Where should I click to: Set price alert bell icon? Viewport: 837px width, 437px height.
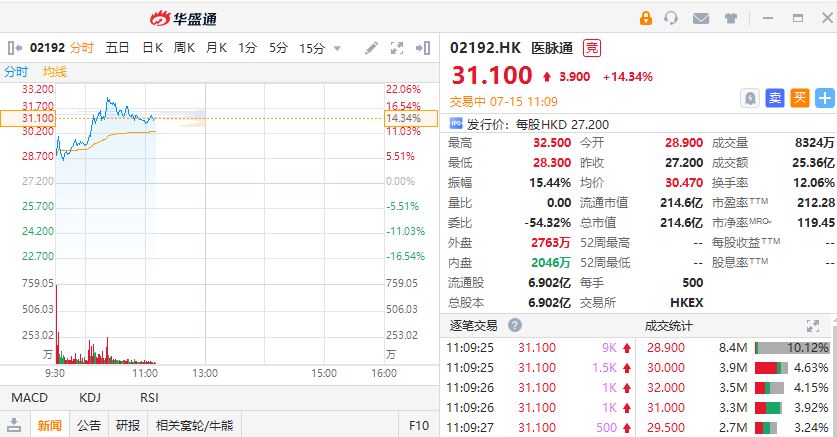tap(749, 97)
